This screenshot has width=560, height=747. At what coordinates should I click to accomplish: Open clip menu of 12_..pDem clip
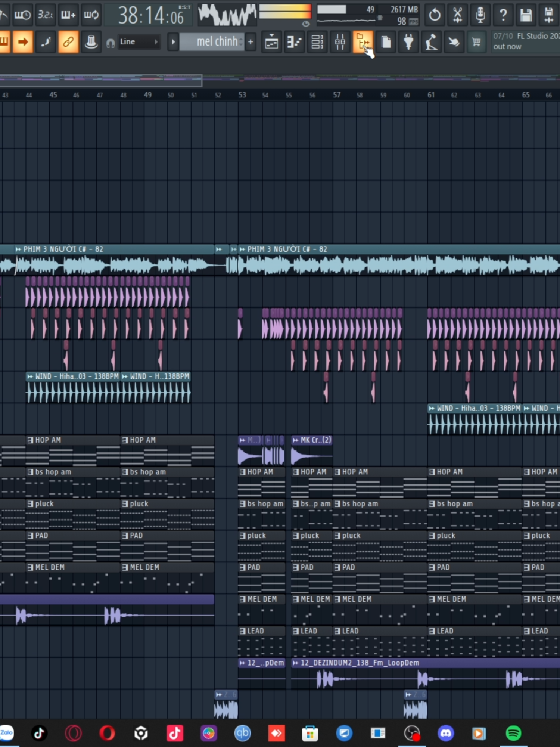tap(242, 663)
